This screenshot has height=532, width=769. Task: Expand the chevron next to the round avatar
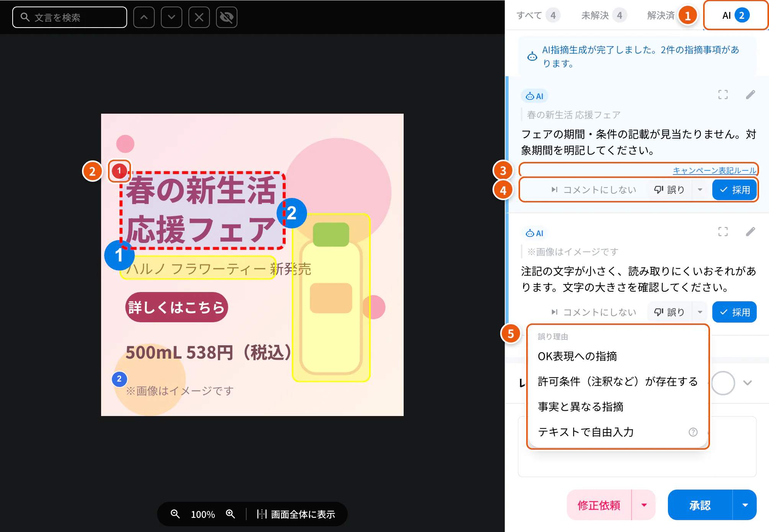click(x=748, y=383)
